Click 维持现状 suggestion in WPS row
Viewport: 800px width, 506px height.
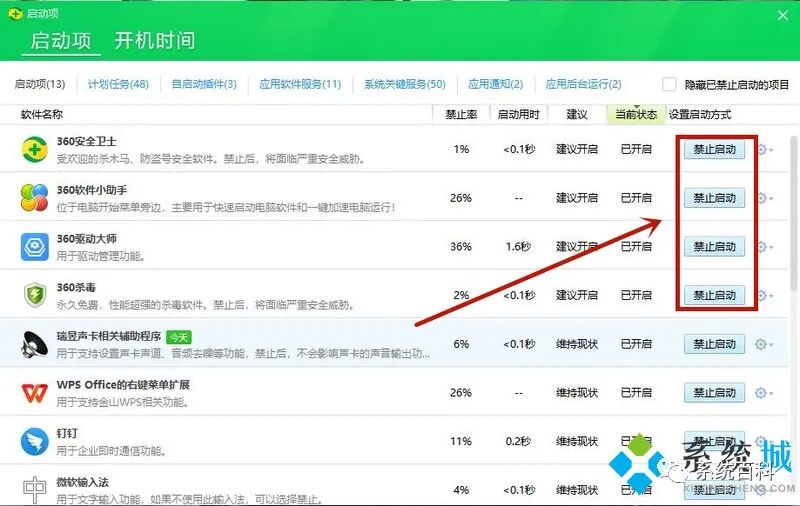tap(577, 393)
